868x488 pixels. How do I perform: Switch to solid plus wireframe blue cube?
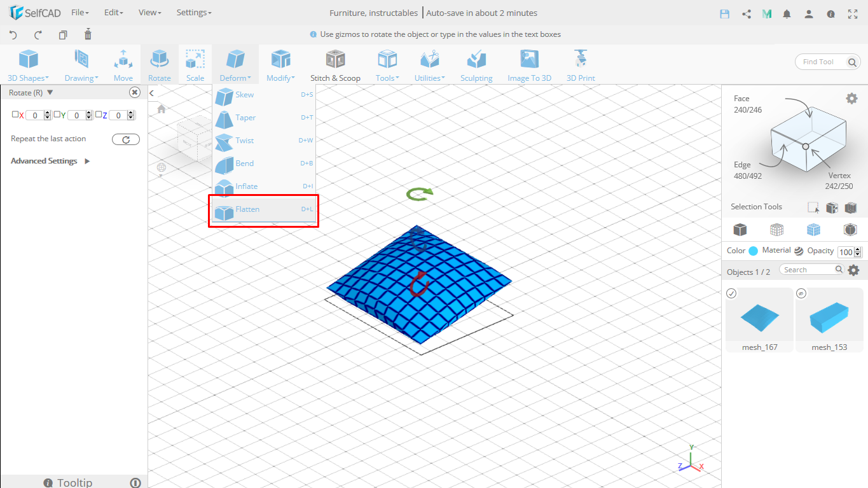pyautogui.click(x=813, y=229)
